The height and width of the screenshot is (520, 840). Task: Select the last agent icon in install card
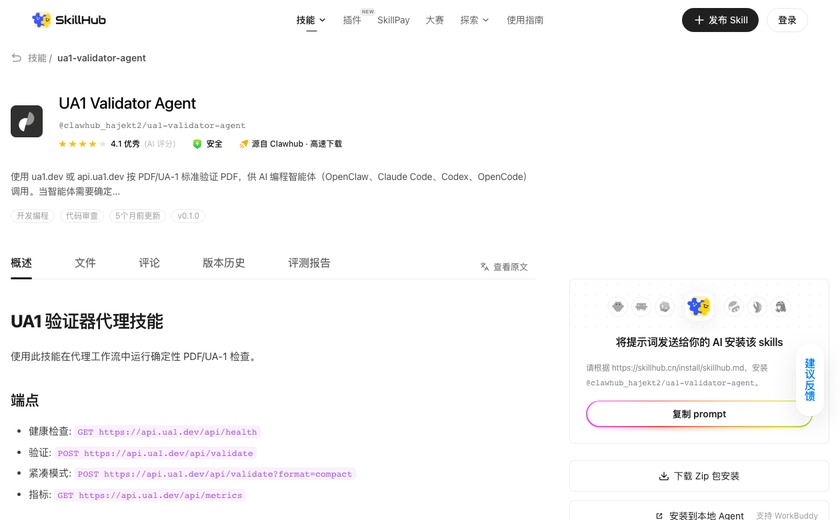[x=781, y=307]
